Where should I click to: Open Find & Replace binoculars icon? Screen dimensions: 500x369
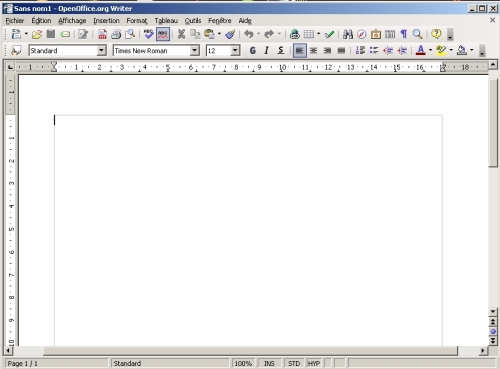click(x=348, y=34)
